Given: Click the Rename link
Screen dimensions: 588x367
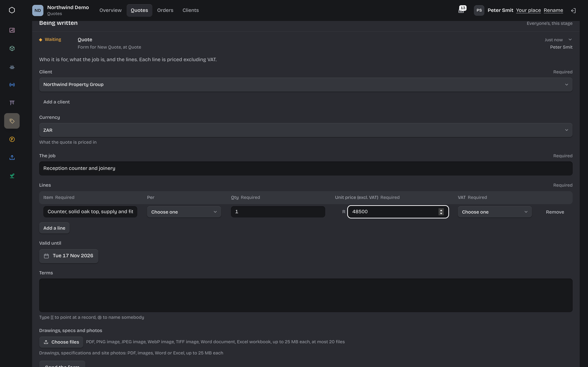Looking at the screenshot, I should (x=553, y=10).
